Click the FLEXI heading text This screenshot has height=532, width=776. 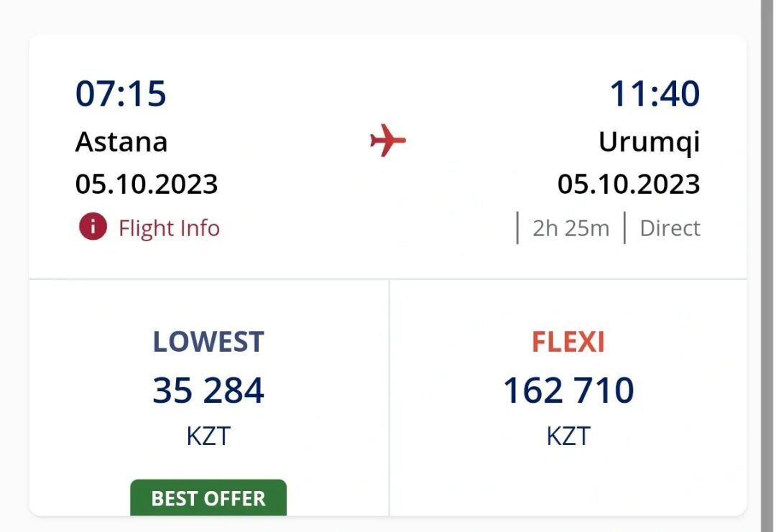pyautogui.click(x=568, y=342)
